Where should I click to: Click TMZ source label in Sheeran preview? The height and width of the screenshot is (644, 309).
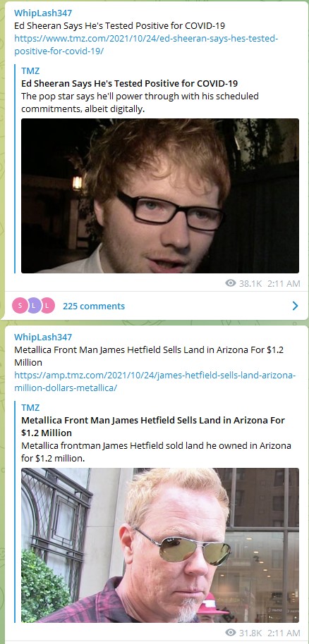(x=30, y=70)
